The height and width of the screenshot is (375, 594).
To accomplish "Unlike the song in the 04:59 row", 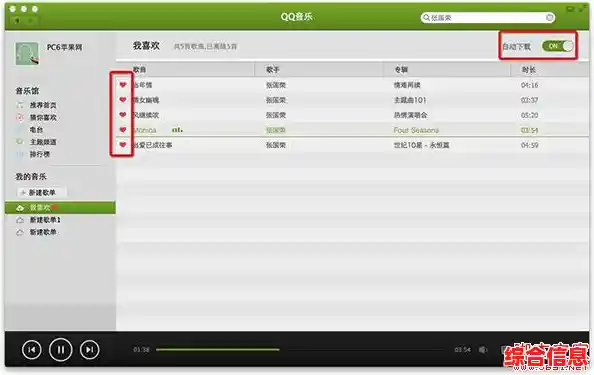I will tap(123, 145).
